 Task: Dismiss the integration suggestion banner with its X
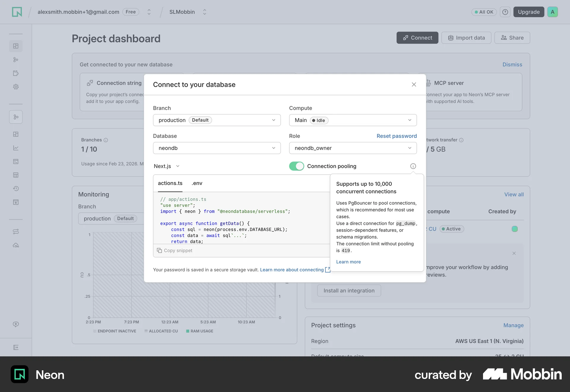coord(514,253)
